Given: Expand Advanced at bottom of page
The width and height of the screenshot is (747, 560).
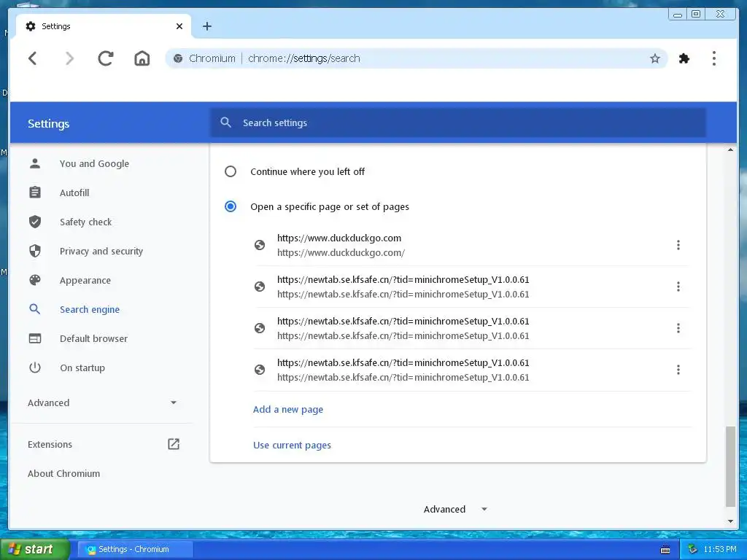Looking at the screenshot, I should click(455, 509).
